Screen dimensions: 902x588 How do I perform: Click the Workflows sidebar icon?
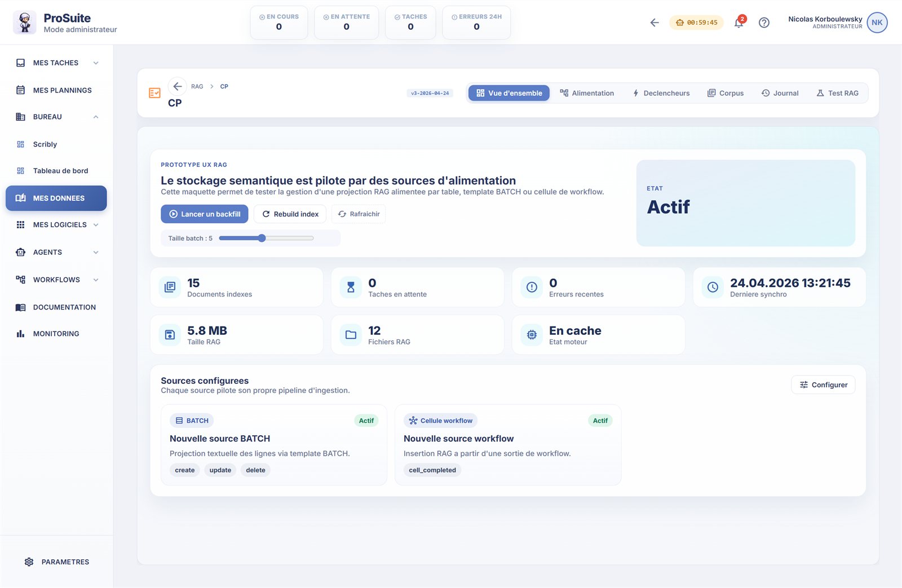click(21, 280)
